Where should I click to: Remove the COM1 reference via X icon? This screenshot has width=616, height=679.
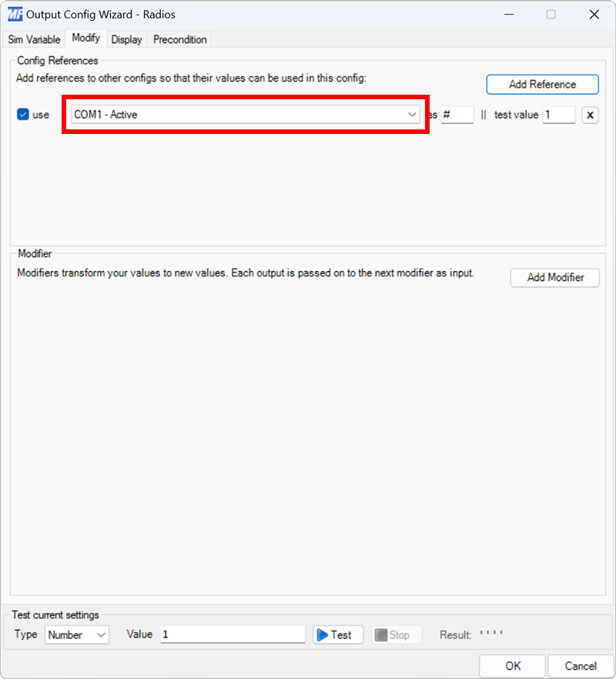pos(589,114)
